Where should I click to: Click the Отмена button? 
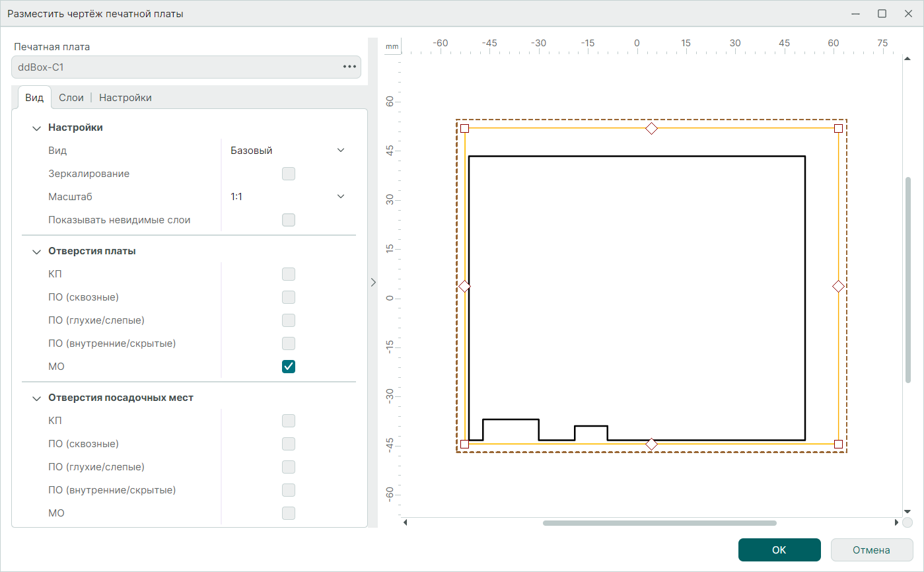click(x=871, y=550)
